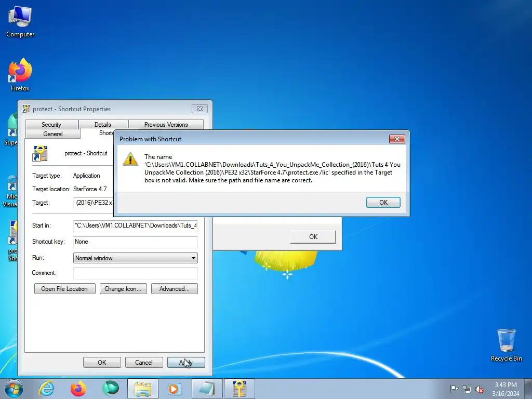Click the 'protect - Shortcut' name text
This screenshot has width=532, height=399.
86,153
